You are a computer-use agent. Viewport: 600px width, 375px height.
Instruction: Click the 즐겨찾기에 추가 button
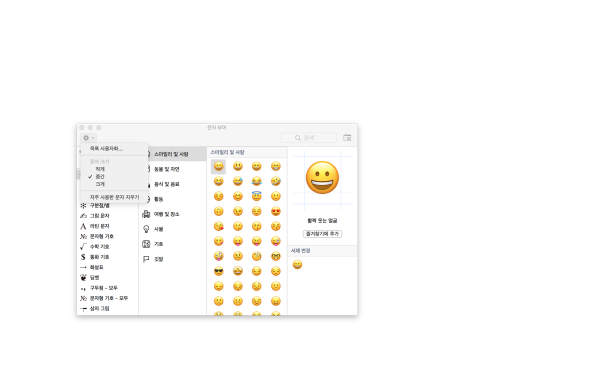point(322,234)
